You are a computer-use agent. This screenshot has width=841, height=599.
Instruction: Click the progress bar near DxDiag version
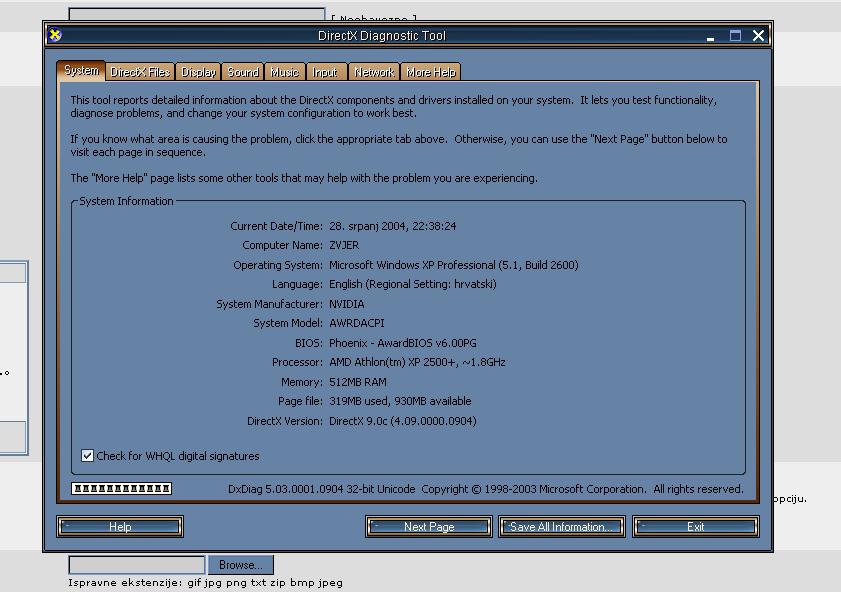pos(122,489)
